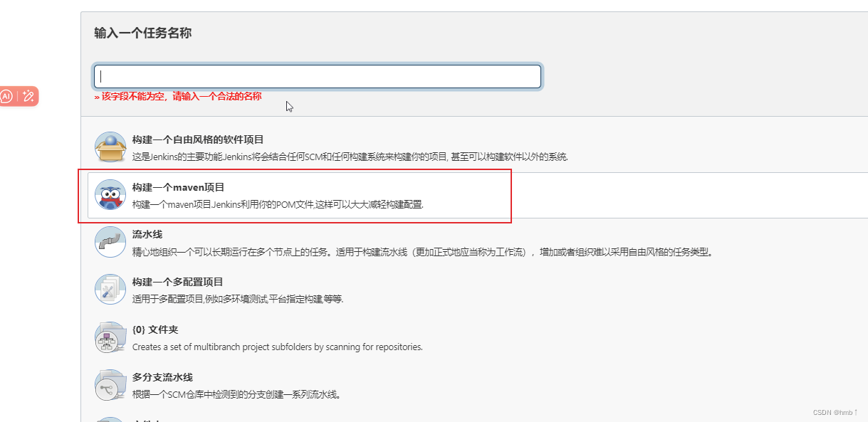Image resolution: width=868 pixels, height=422 pixels.
Task: Click the task name input field
Action: (x=318, y=77)
